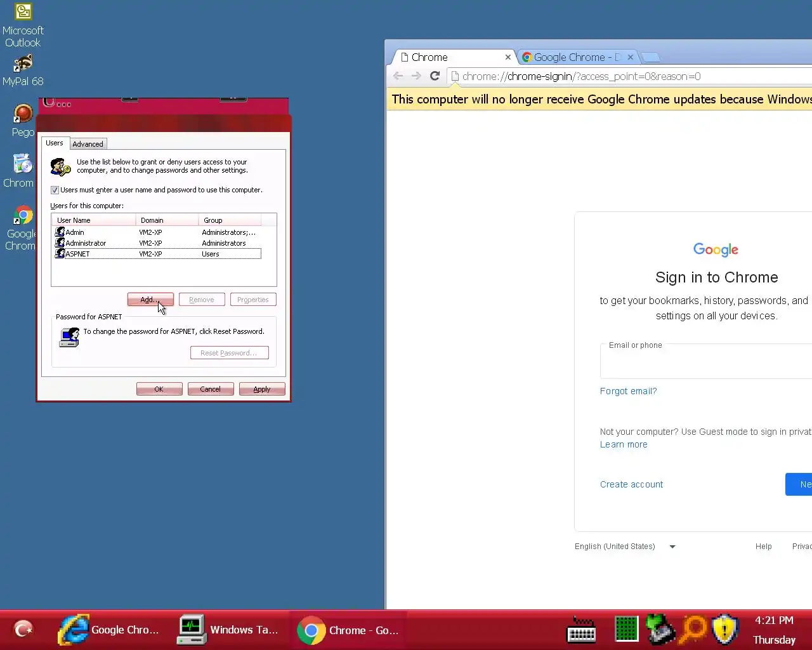Screen dimensions: 812x650
Task: Click the yellow security shield tray icon
Action: (x=725, y=629)
